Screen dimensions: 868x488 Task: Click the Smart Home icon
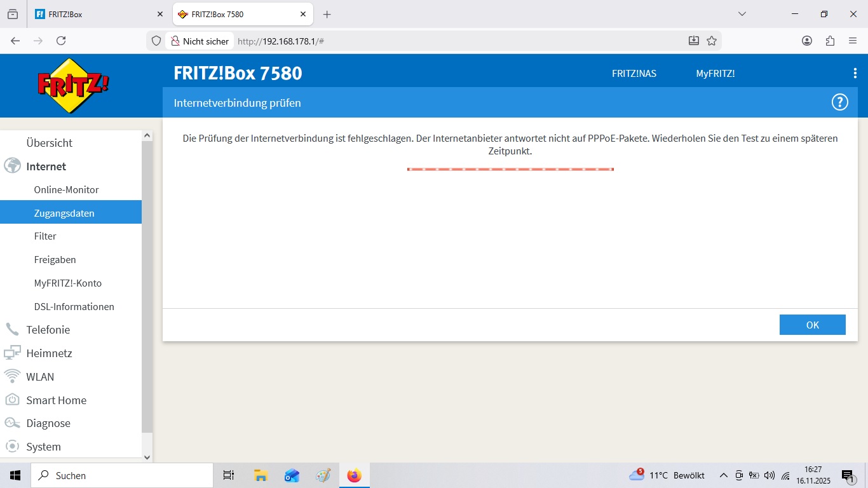12,400
